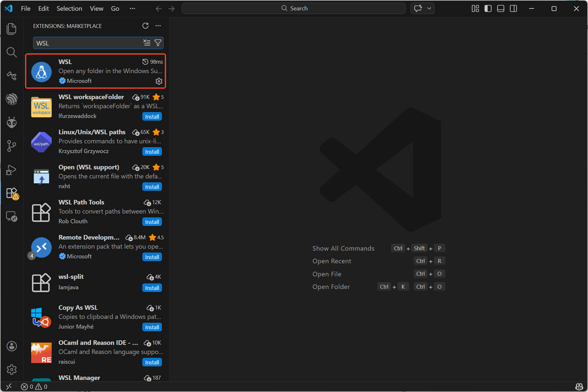Viewport: 588px width, 392px height.
Task: Open the Edit menu
Action: (44, 8)
